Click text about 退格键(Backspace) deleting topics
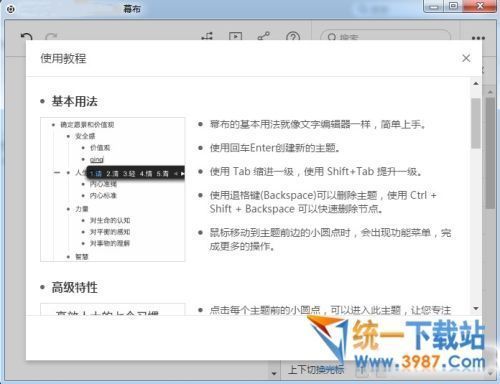500x384 pixels. click(323, 202)
